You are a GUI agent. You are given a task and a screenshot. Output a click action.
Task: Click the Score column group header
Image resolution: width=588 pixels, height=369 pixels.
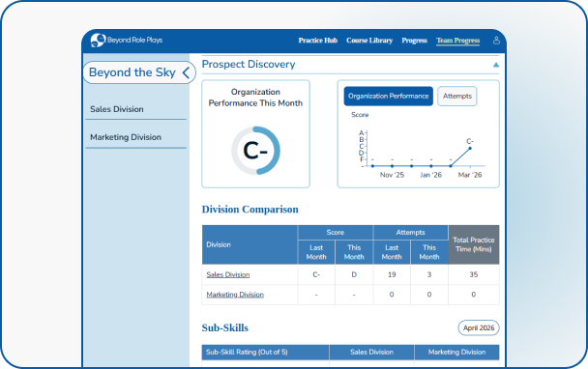[336, 232]
